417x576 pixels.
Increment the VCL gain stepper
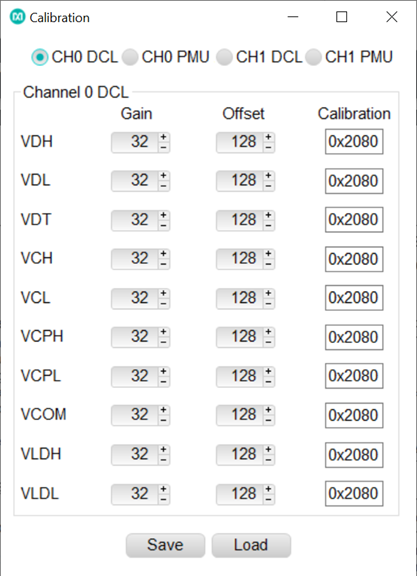[163, 294]
